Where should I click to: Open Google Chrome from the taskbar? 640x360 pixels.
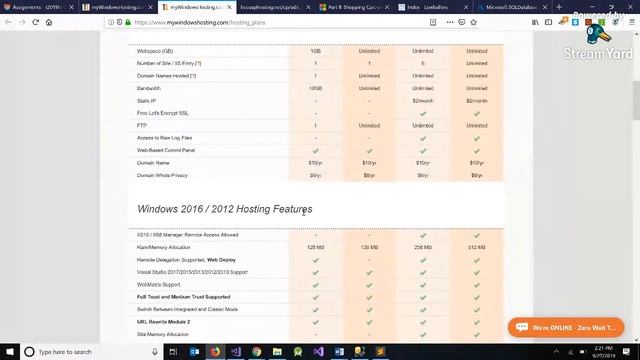pyautogui.click(x=257, y=352)
